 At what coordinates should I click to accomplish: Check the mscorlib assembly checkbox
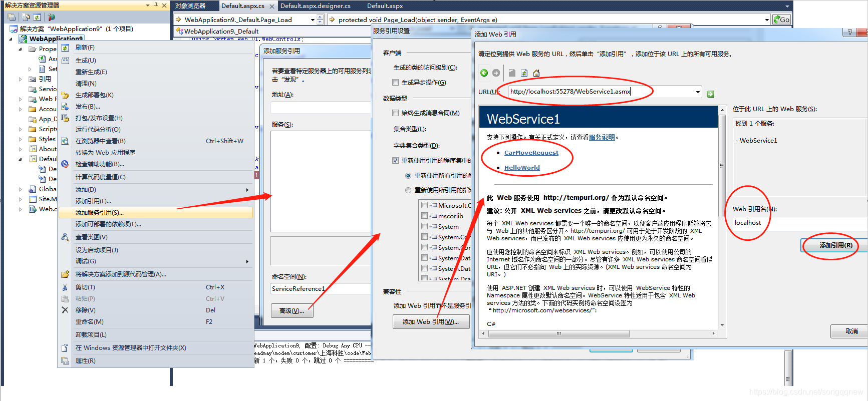[x=425, y=216]
